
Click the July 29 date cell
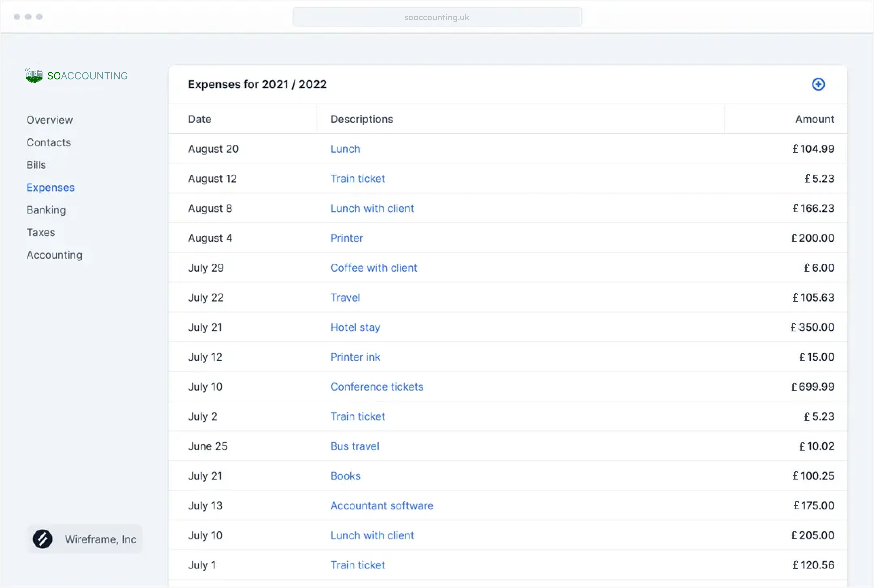point(206,268)
